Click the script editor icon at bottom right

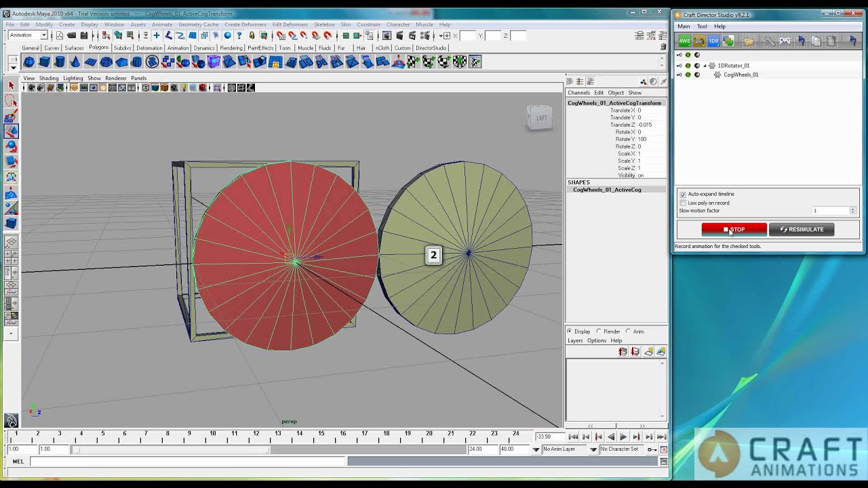pyautogui.click(x=664, y=462)
